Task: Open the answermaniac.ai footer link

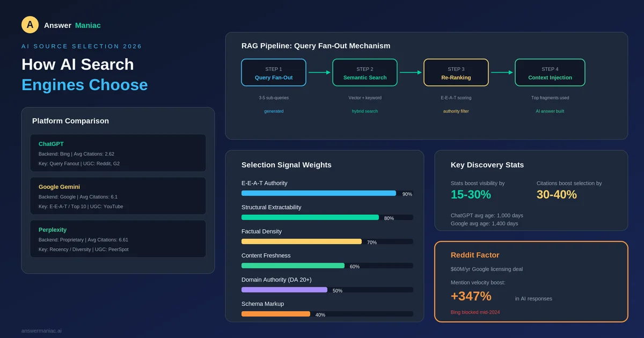Action: pos(41,330)
